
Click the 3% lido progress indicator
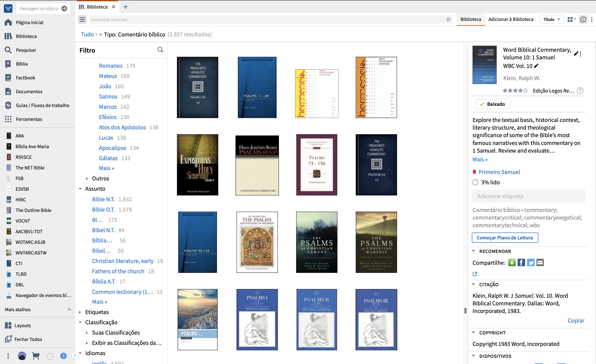[486, 182]
